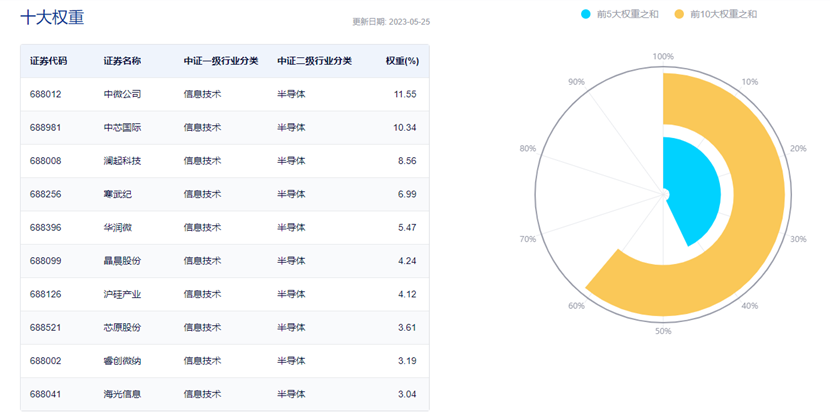Select security code 688521
Screen dimensions: 830x416
tap(46, 328)
